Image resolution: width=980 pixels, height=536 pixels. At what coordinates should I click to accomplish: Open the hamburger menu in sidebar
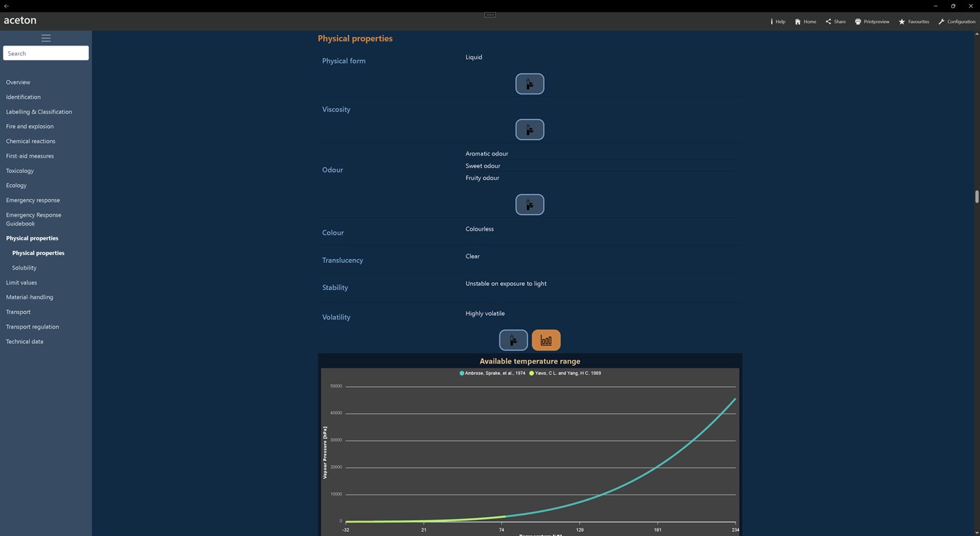(x=46, y=38)
